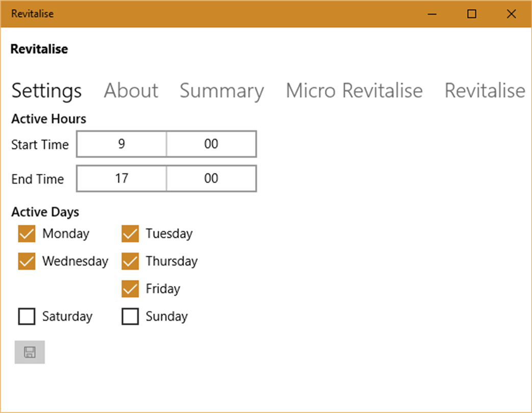Open the End Time hour picker
This screenshot has width=532, height=413.
[121, 178]
